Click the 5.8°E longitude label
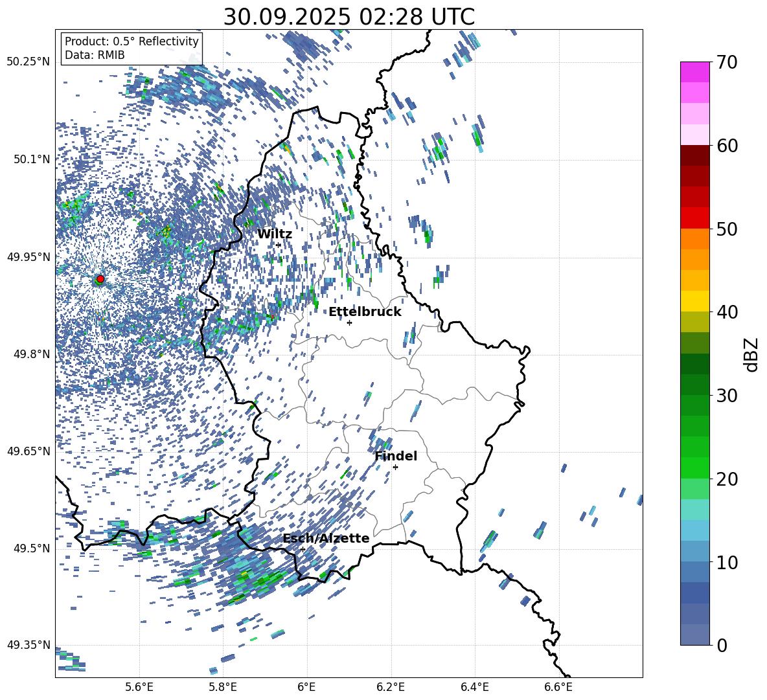 pos(223,687)
